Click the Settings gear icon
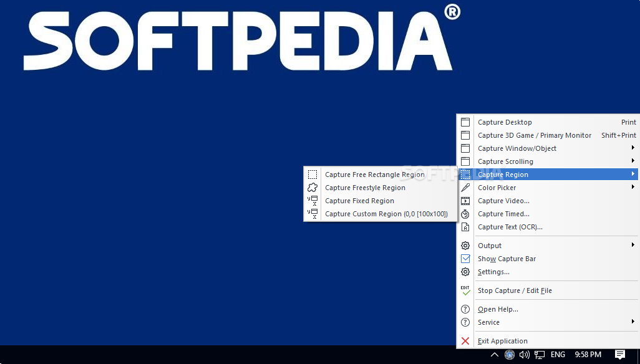This screenshot has height=364, width=640. (465, 272)
